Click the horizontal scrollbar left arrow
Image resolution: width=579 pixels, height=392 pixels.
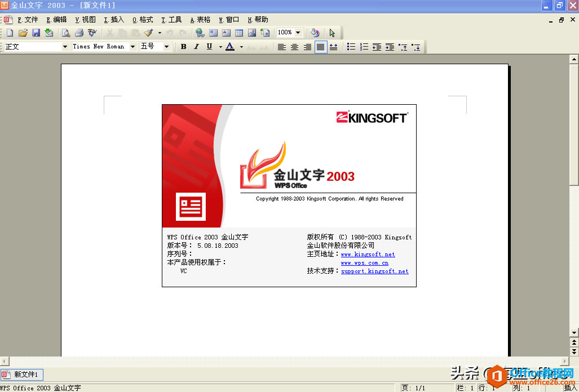5,361
